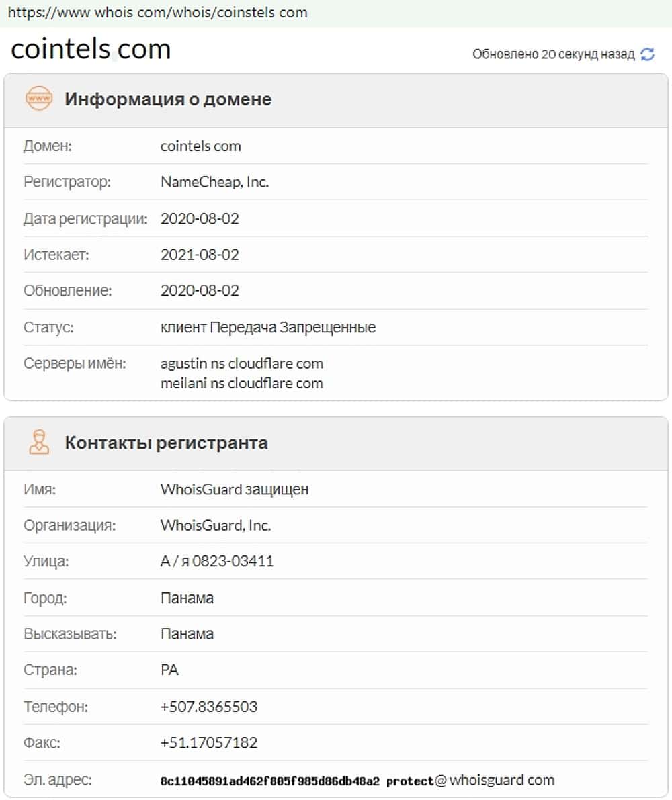Image resolution: width=672 pixels, height=800 pixels.
Task: Click the "Контакты регистранта" section header
Action: (x=166, y=443)
